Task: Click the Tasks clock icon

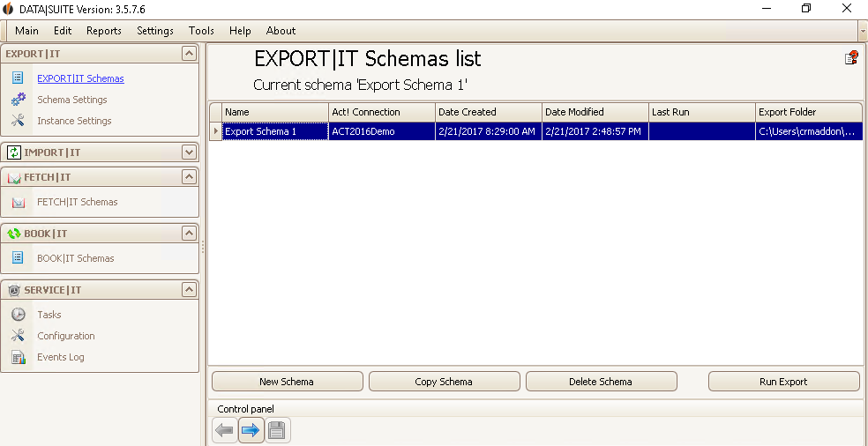Action: pos(19,315)
